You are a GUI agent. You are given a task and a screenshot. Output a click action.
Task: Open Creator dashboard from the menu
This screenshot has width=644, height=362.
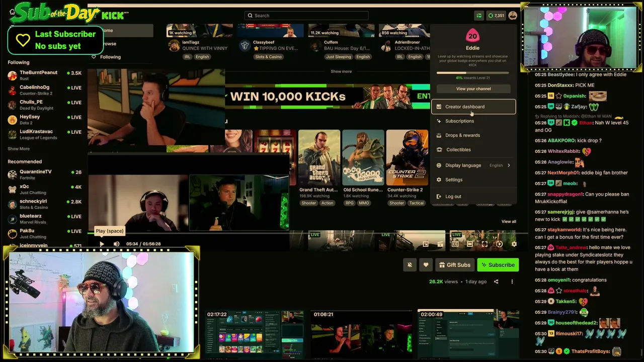click(473, 107)
